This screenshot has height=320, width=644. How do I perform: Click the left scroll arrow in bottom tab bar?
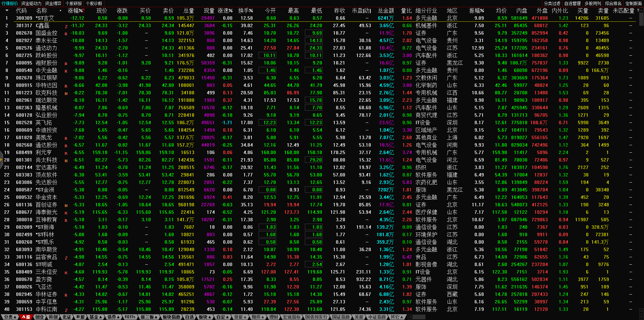click(x=410, y=317)
